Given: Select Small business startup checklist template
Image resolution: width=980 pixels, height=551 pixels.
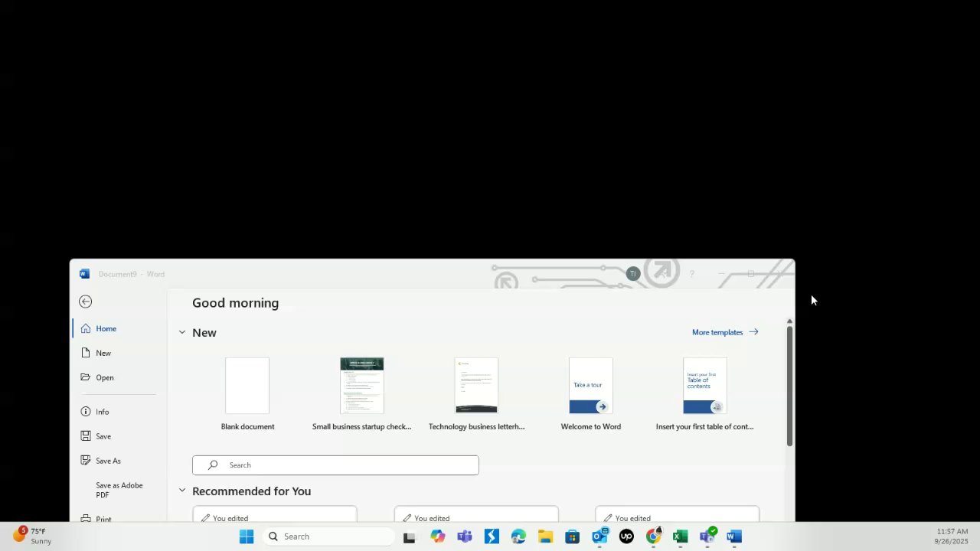Looking at the screenshot, I should (361, 394).
